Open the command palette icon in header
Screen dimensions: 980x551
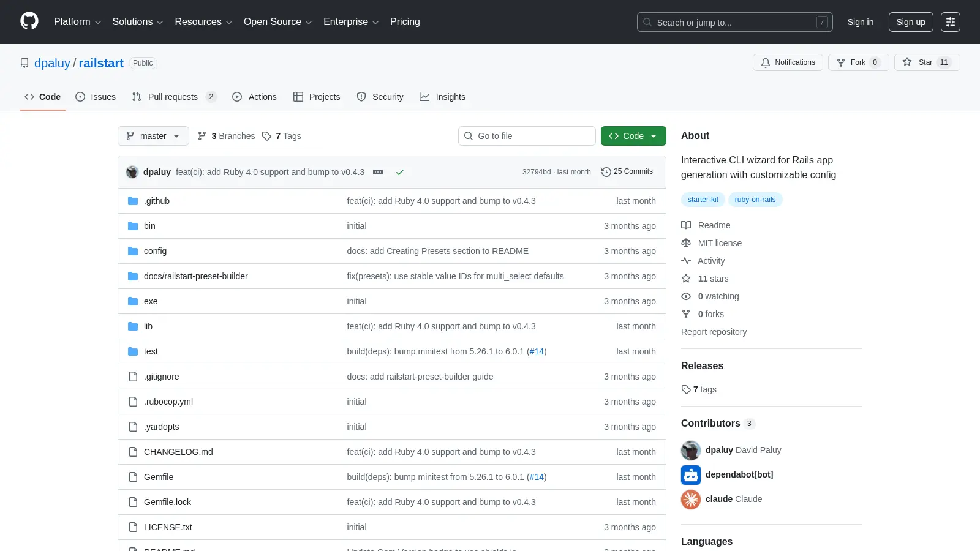(951, 22)
